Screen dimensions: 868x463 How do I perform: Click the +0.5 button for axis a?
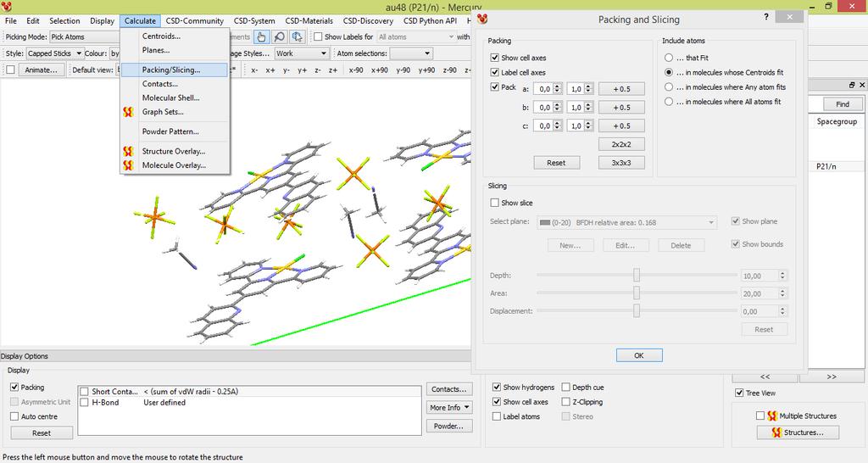coord(621,88)
